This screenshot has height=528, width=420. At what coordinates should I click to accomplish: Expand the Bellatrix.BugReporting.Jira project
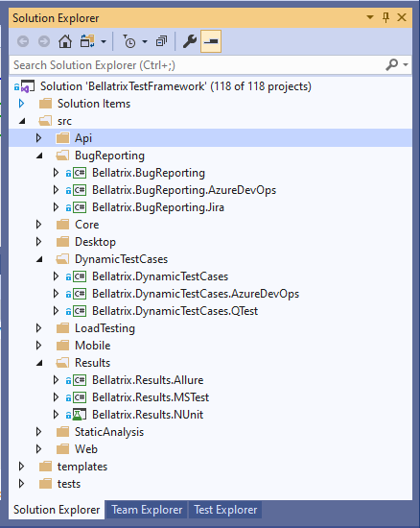point(56,207)
